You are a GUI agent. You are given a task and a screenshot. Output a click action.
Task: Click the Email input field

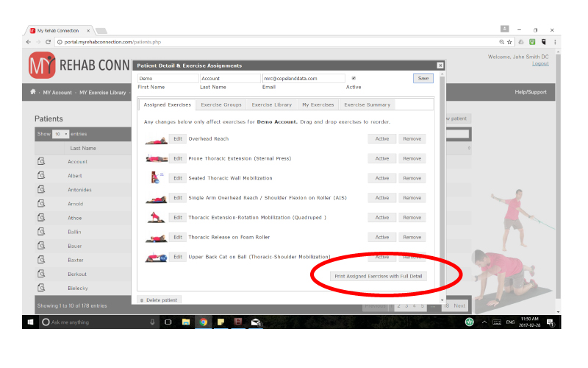click(x=304, y=78)
